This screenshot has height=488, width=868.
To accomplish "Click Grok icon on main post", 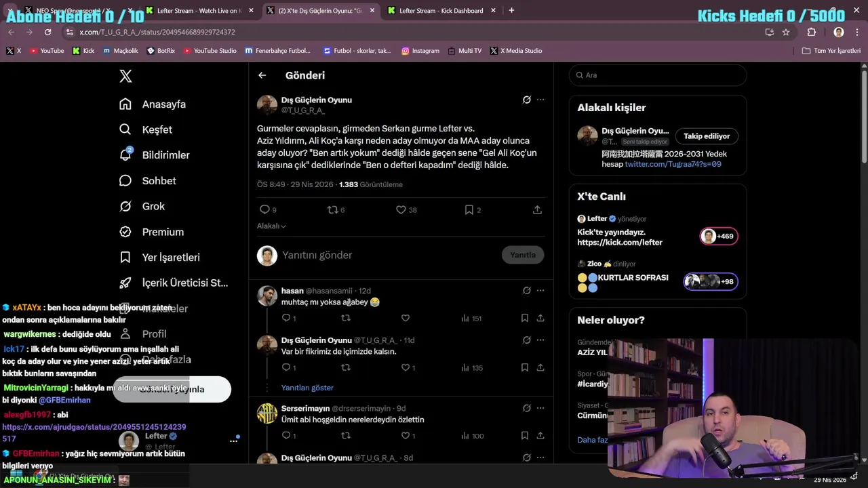I will [526, 100].
